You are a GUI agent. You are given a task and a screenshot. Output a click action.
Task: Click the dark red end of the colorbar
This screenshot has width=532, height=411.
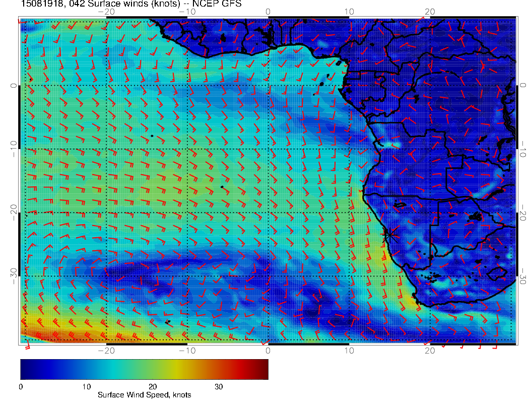point(263,369)
